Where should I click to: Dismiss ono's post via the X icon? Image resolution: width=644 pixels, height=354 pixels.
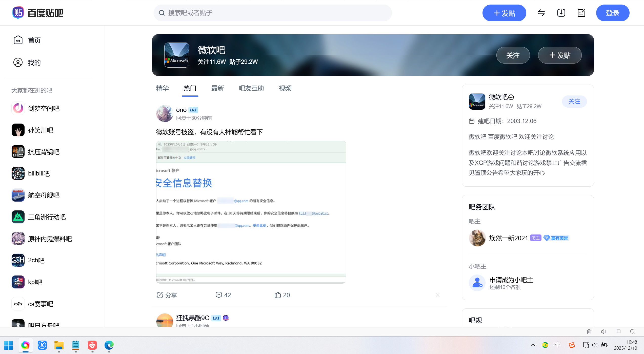(437, 295)
